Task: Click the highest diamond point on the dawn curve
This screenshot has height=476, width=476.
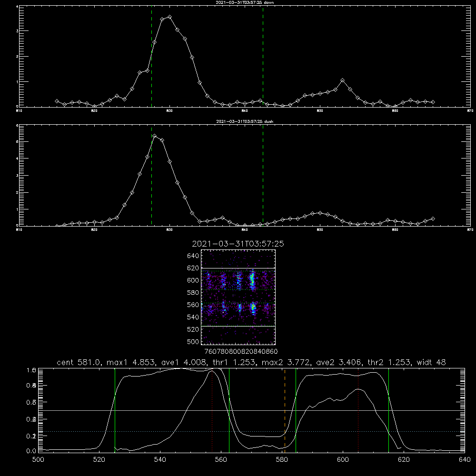Action: pyautogui.click(x=170, y=17)
